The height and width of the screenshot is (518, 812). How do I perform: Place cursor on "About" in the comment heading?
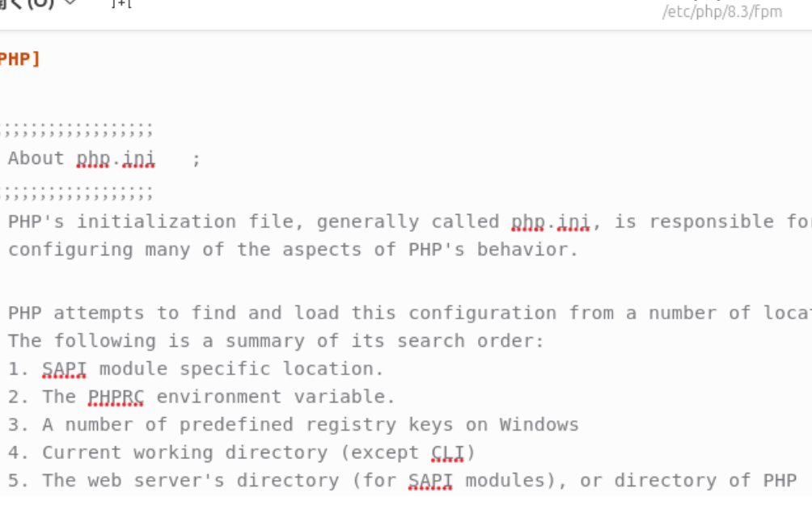coord(36,158)
